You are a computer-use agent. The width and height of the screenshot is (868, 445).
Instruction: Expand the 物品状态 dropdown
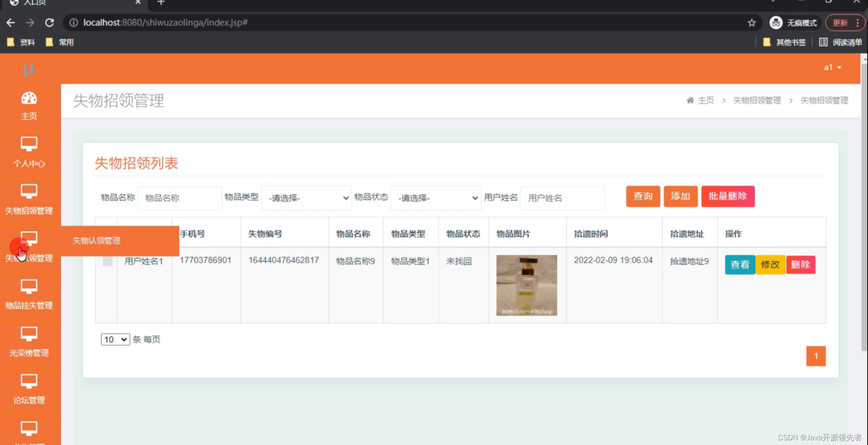pos(436,198)
